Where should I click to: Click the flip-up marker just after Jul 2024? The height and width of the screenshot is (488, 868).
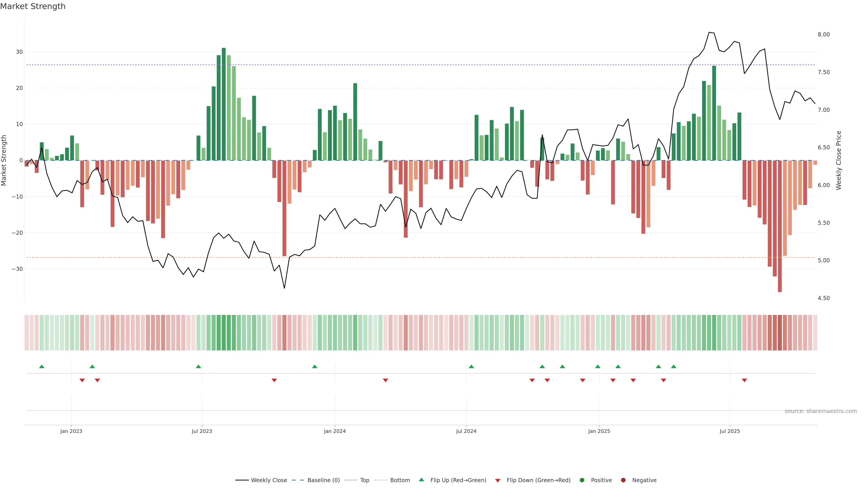[471, 366]
